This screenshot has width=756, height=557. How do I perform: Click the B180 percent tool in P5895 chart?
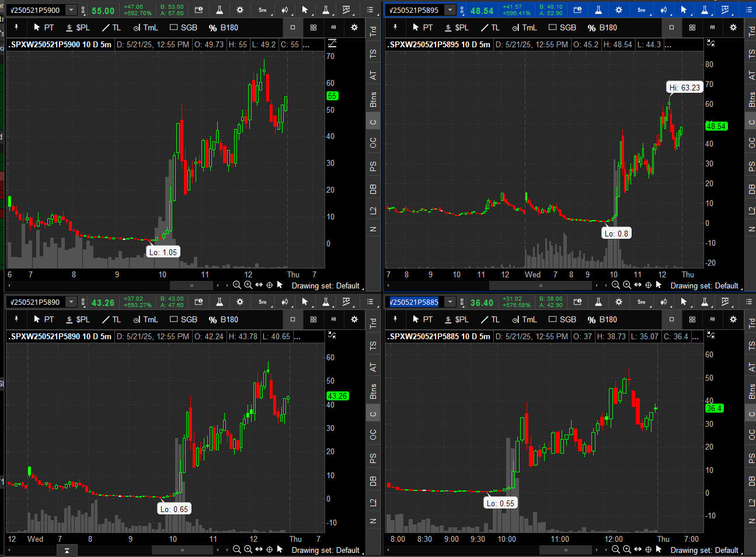602,27
